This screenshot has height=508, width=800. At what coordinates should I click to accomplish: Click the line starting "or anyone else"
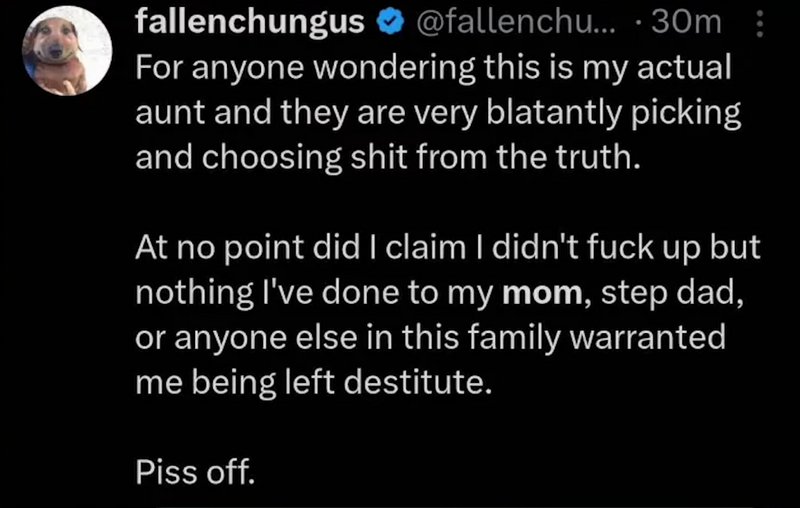point(429,338)
